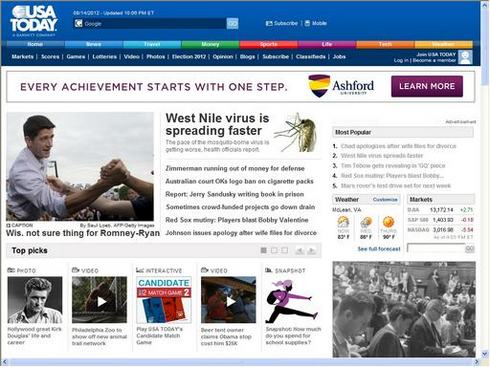Open Zimmerman running out of money story
Screen dimensions: 490x367
(x=235, y=168)
